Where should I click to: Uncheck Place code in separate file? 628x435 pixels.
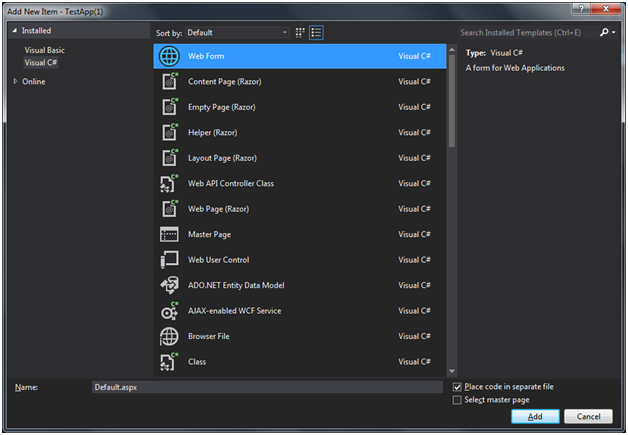click(x=457, y=387)
